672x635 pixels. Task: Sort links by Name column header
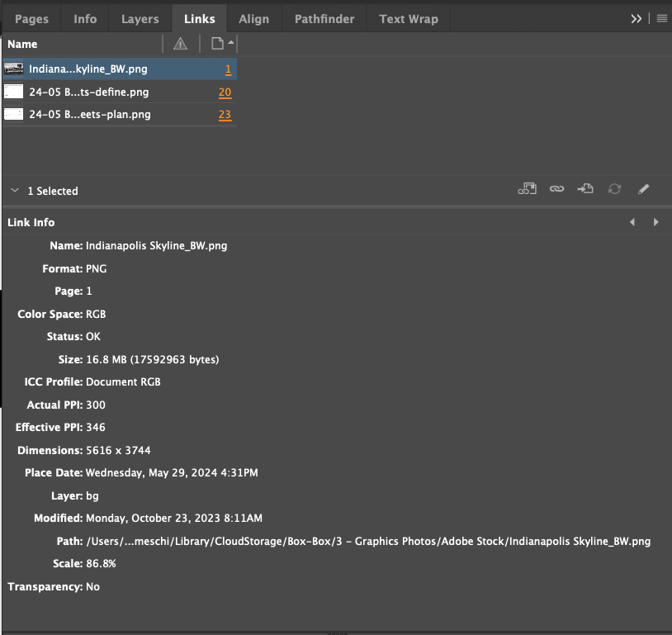coord(22,44)
